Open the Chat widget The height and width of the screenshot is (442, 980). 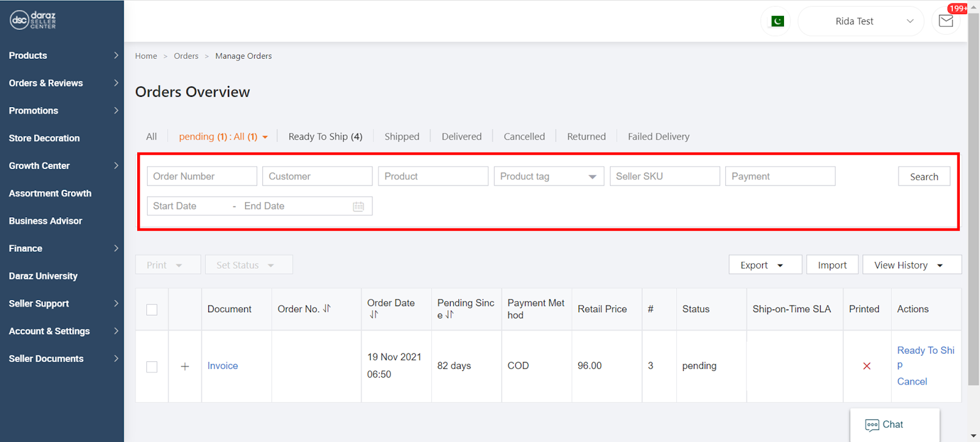coord(895,425)
